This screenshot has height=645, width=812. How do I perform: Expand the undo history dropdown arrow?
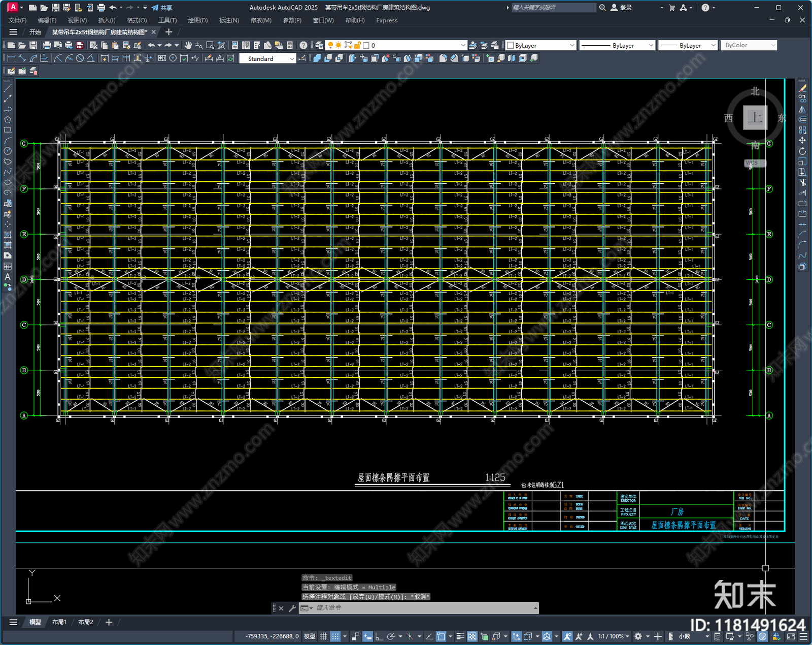point(159,45)
